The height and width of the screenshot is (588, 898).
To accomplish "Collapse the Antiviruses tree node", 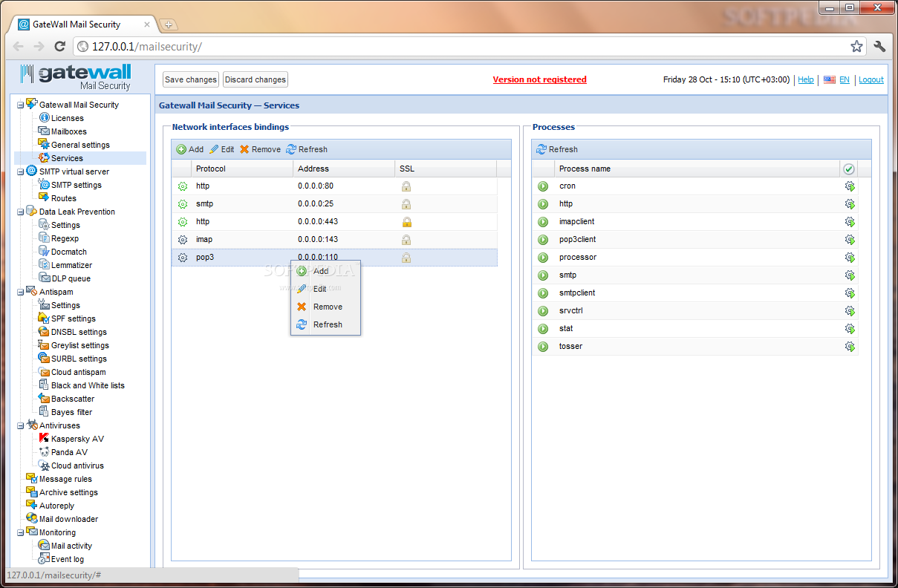I will (21, 425).
